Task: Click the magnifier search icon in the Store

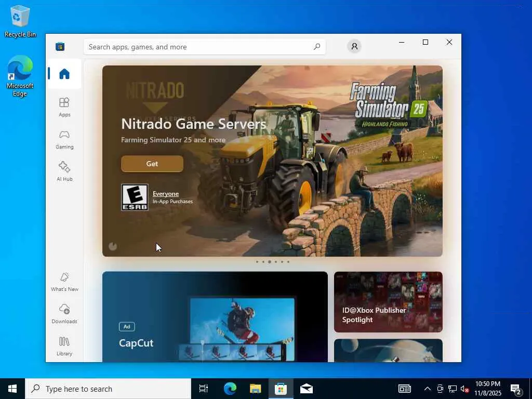Action: click(x=316, y=46)
